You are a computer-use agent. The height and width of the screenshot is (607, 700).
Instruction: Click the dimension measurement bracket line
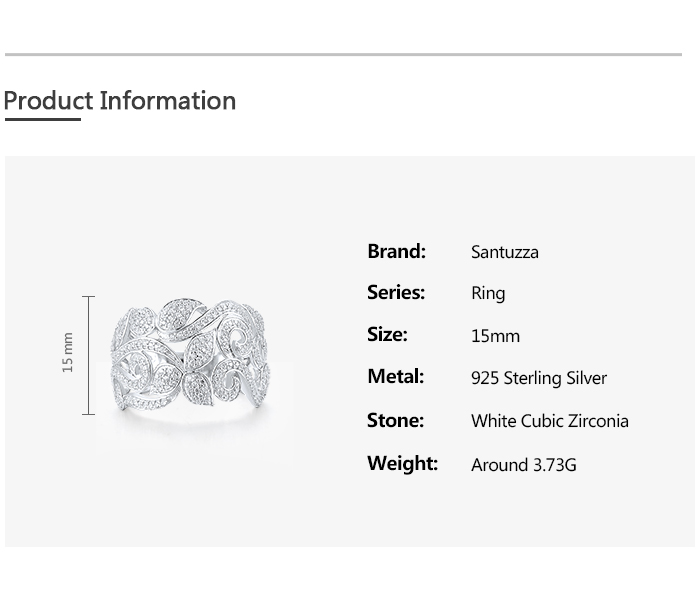coord(89,355)
